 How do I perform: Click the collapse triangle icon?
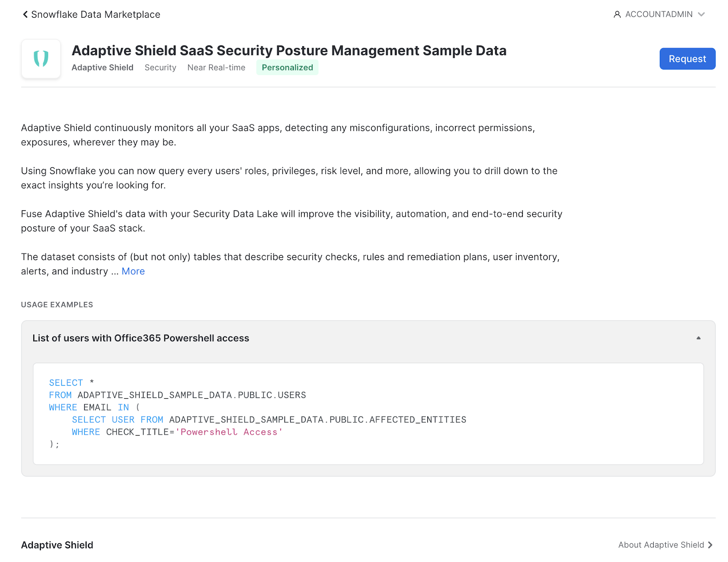pyautogui.click(x=698, y=338)
